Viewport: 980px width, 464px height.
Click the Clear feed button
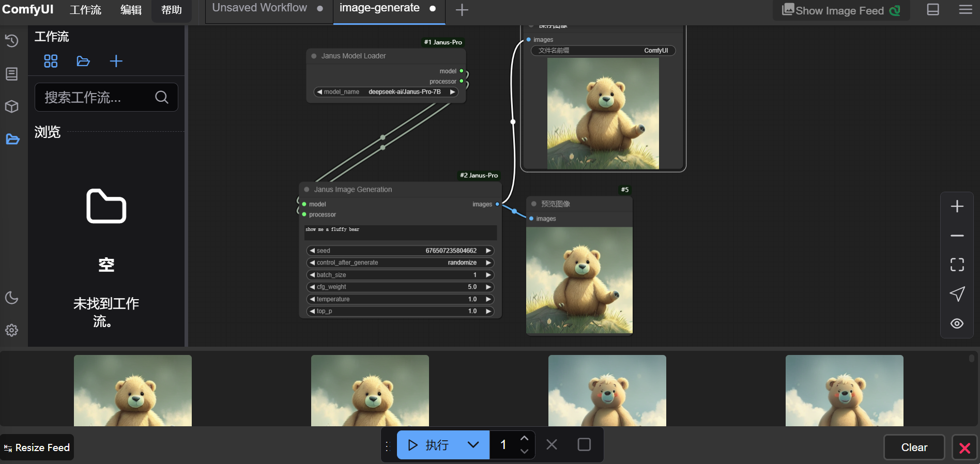[x=914, y=447]
